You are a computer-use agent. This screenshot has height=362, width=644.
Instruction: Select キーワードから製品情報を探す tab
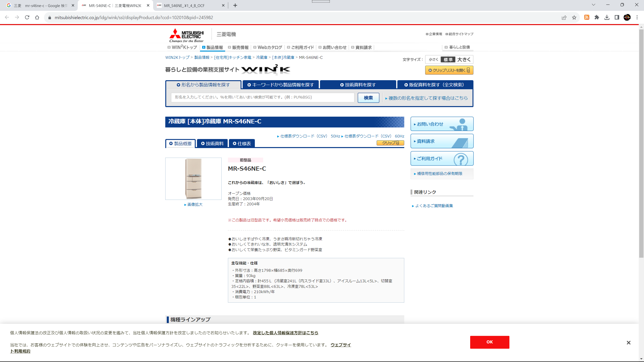pyautogui.click(x=280, y=85)
